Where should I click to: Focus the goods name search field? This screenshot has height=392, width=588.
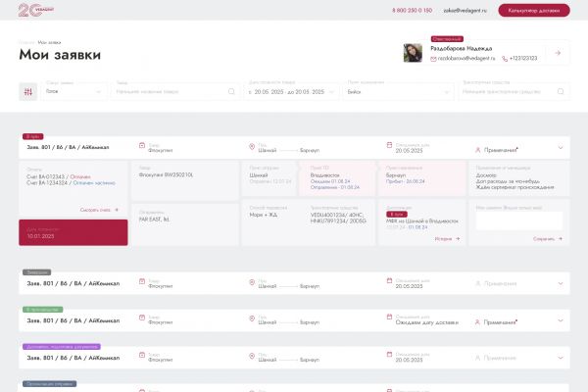click(175, 91)
